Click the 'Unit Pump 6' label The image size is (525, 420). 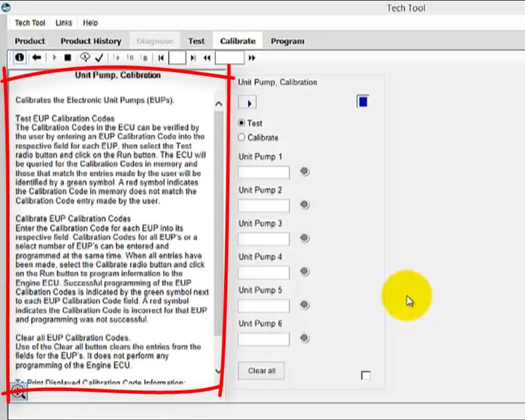[x=260, y=324]
